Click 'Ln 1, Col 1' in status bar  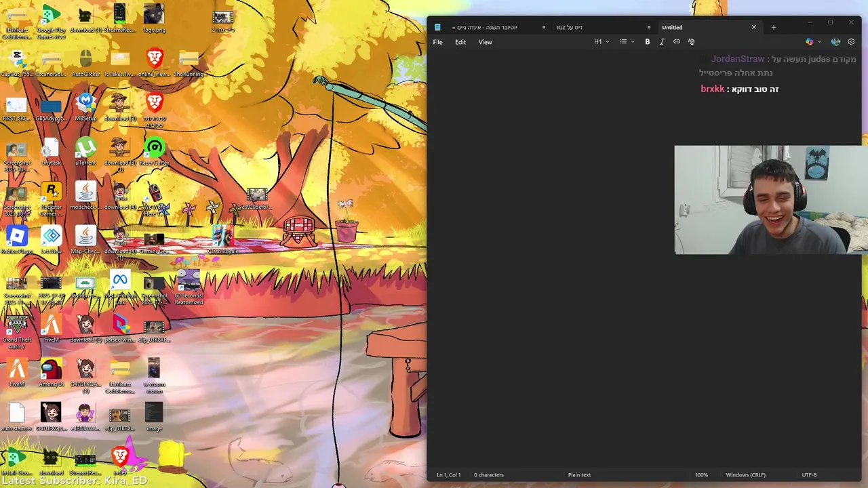(449, 475)
